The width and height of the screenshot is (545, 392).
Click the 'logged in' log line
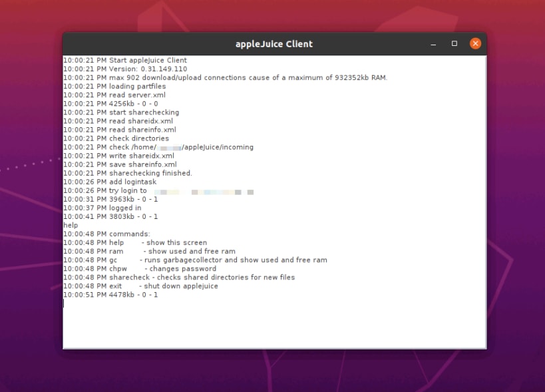click(x=102, y=208)
